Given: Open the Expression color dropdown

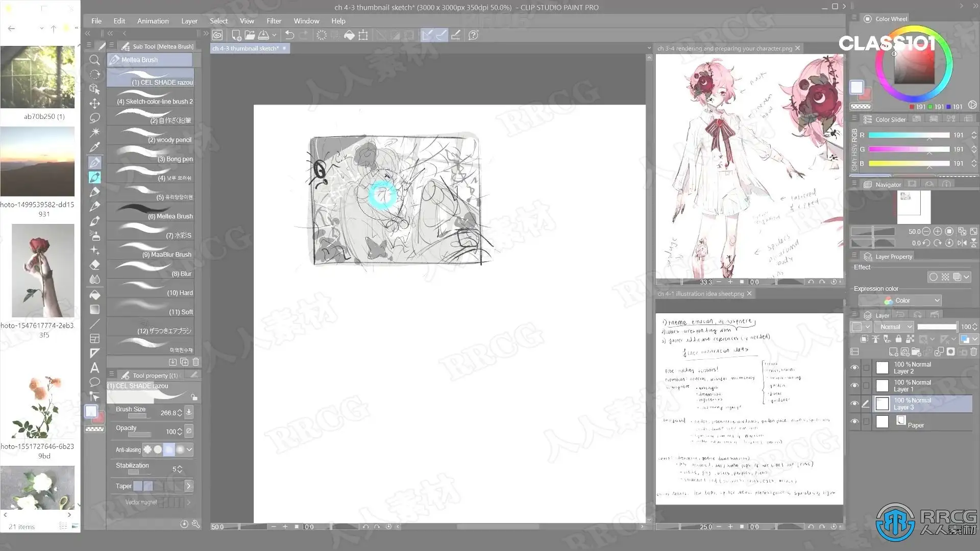Looking at the screenshot, I should point(900,300).
